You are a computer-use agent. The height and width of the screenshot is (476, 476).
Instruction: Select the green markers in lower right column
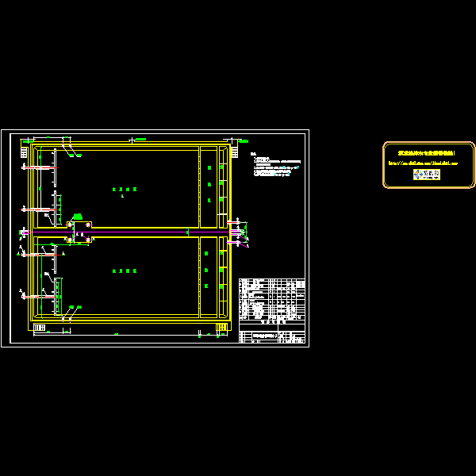(206, 270)
